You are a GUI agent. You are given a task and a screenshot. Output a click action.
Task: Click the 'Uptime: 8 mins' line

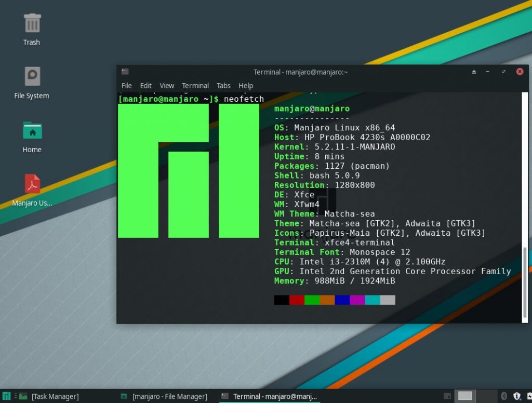[309, 156]
